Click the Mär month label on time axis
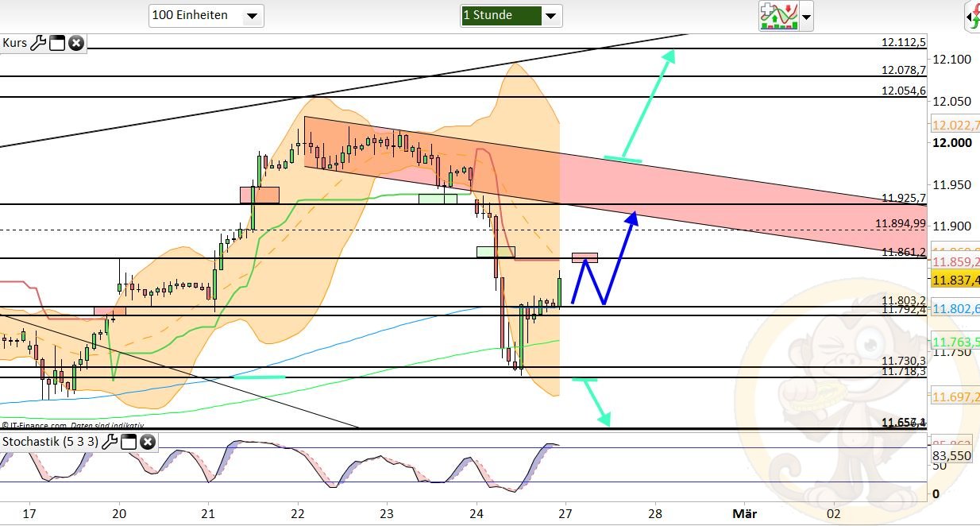This screenshot has height=526, width=980. click(744, 513)
